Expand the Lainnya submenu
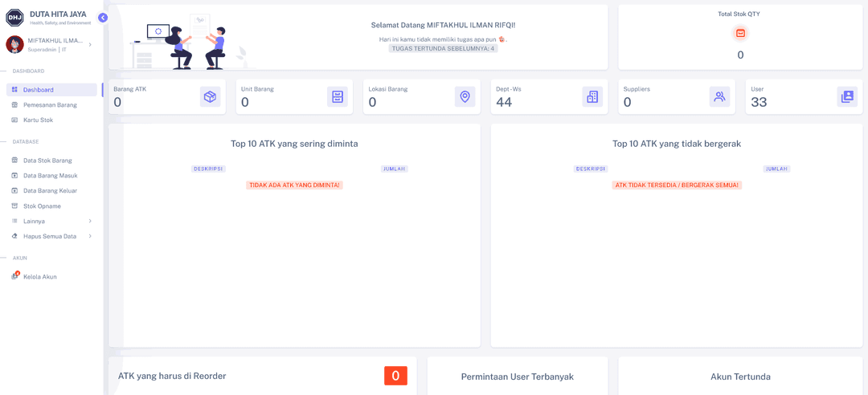 pyautogui.click(x=90, y=222)
